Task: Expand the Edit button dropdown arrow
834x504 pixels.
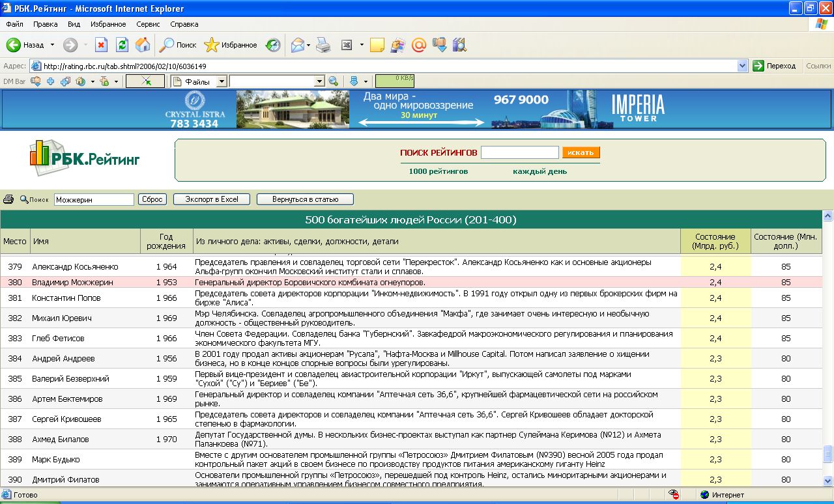Action: click(x=362, y=45)
